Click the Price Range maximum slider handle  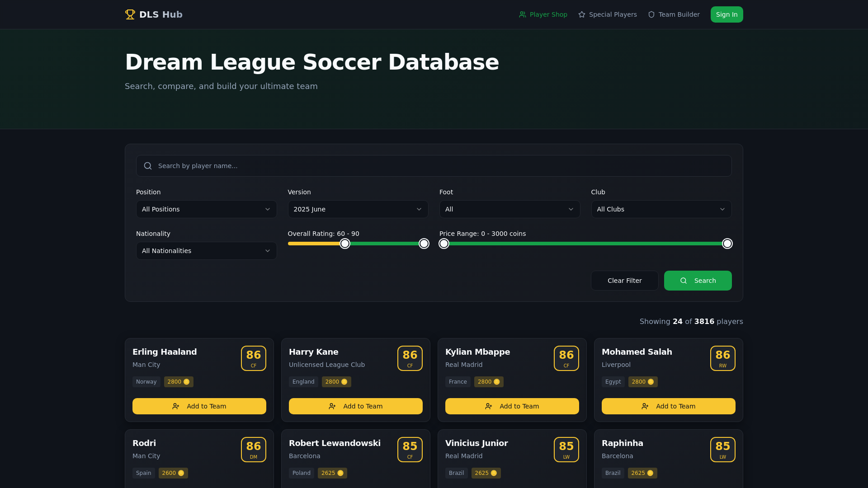click(x=727, y=244)
